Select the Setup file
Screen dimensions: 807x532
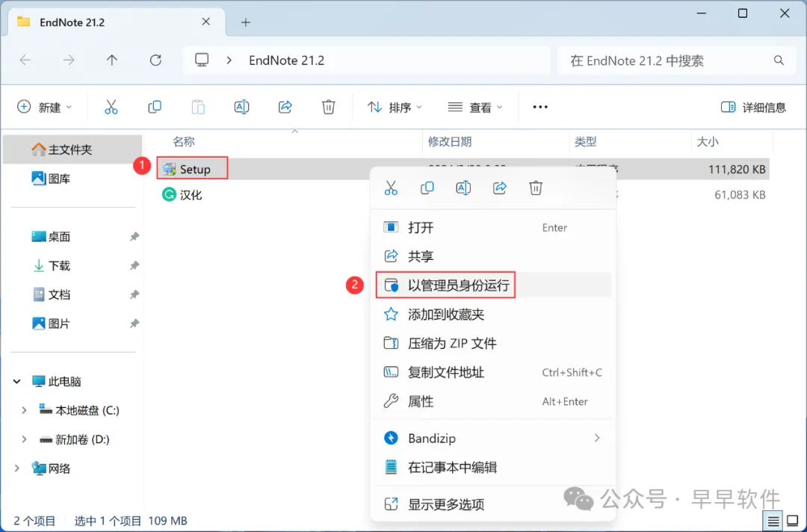(194, 169)
